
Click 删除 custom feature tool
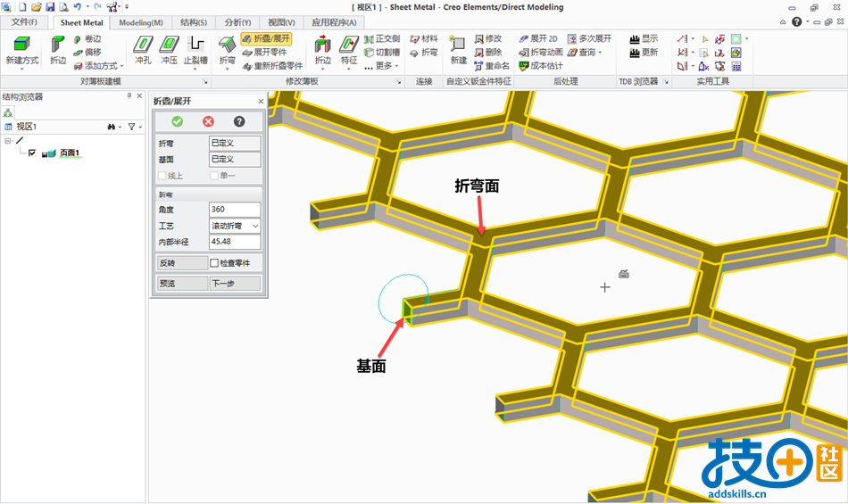pyautogui.click(x=488, y=53)
